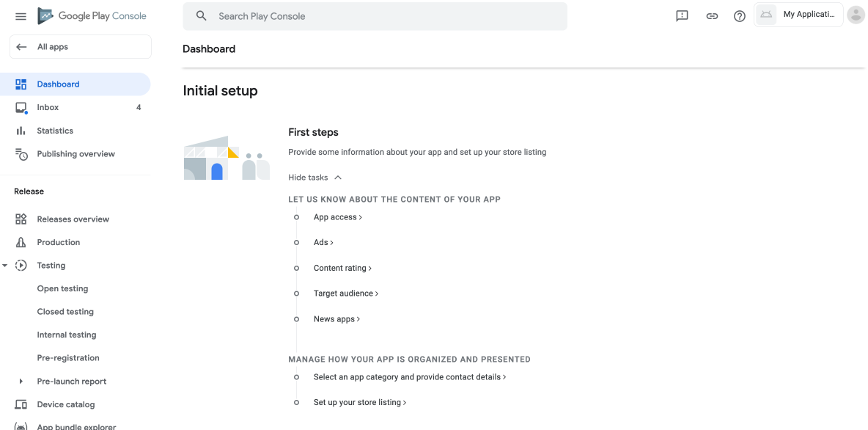
Task: Collapse the Testing section arrow
Action: pos(5,266)
